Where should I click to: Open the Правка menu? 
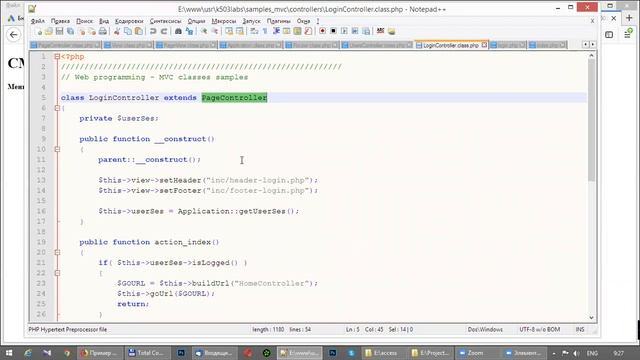[x=60, y=21]
